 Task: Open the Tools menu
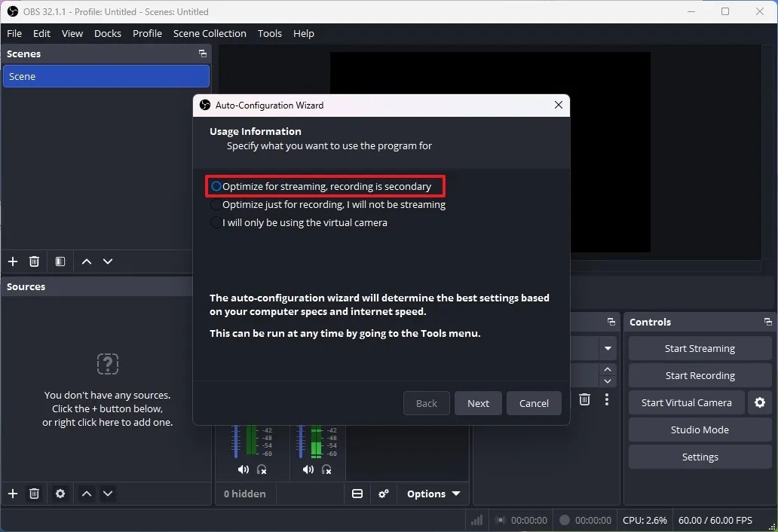(269, 33)
